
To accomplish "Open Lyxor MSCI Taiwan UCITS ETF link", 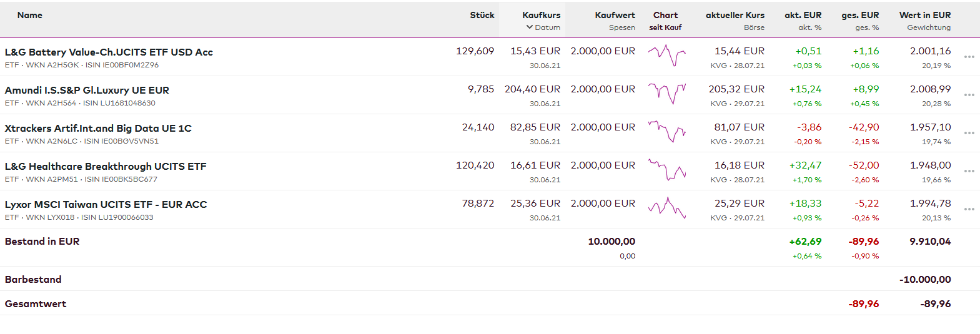I will pos(106,205).
